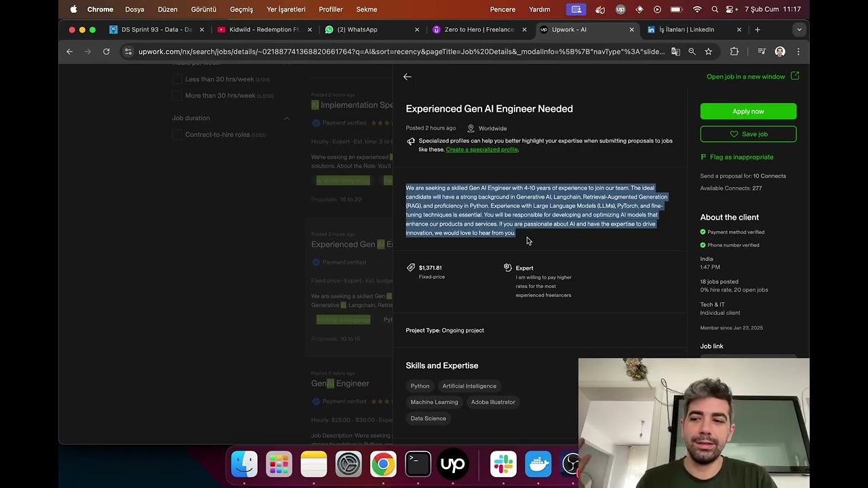Close the Upwork - AI tab

[631, 29]
